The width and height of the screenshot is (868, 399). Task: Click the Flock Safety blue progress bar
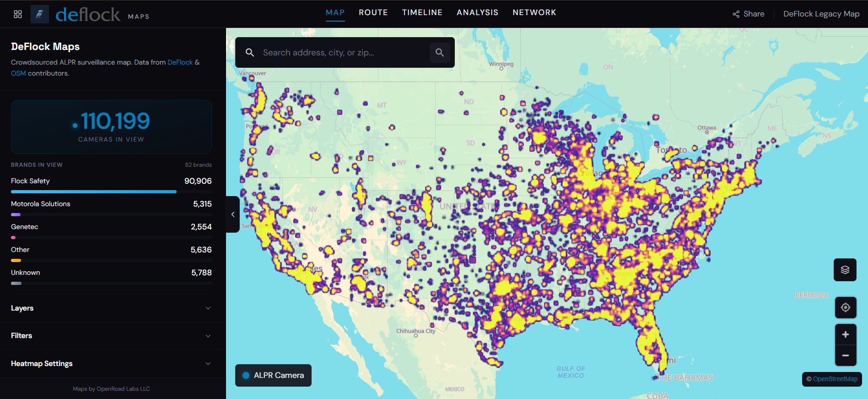(94, 191)
